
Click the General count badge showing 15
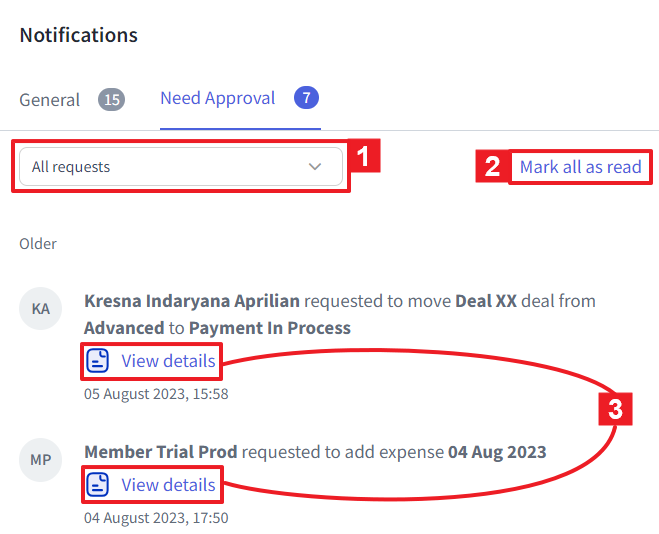(x=111, y=100)
